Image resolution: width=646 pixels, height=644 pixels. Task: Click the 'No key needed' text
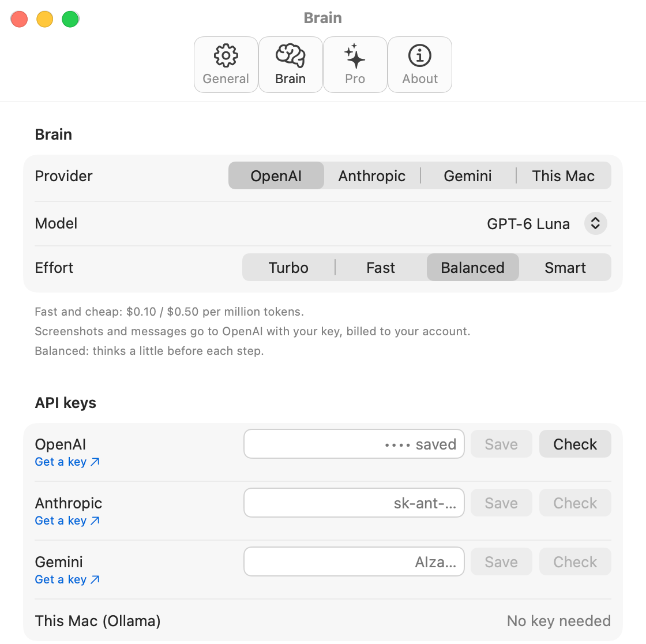click(559, 621)
